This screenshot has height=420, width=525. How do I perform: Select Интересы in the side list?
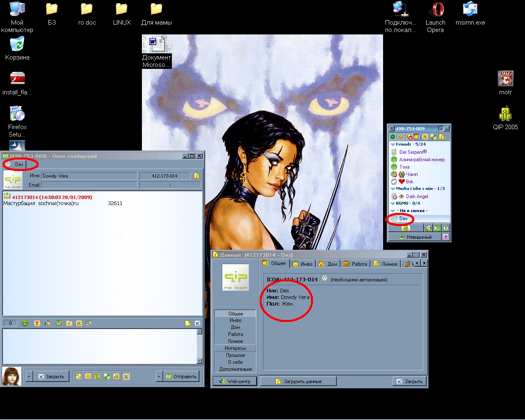[235, 348]
